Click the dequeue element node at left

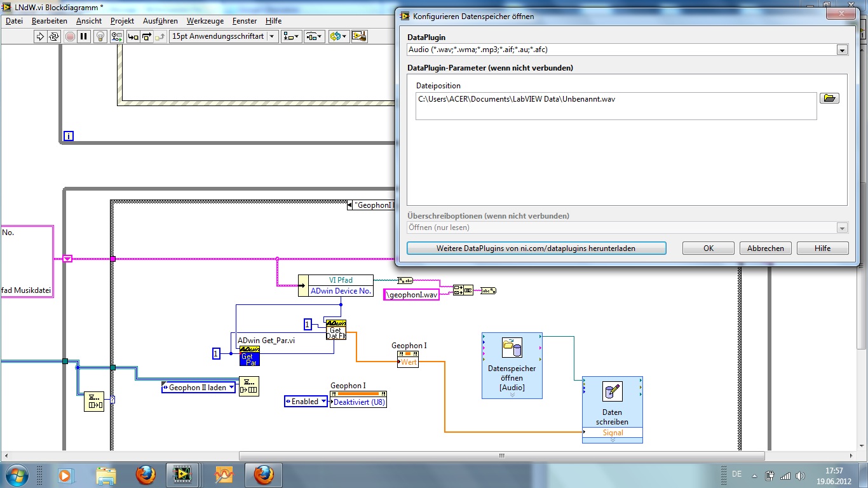coord(93,402)
